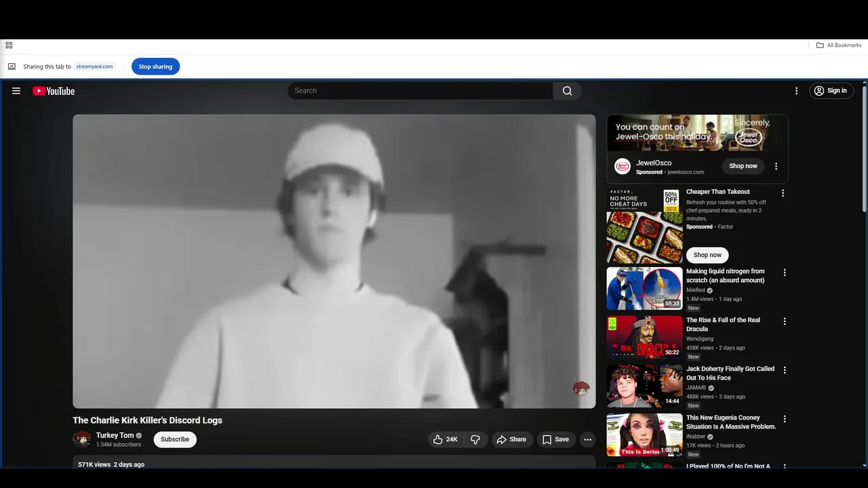The image size is (868, 488).
Task: Open the YouTube guide hamburger menu
Action: (x=16, y=91)
